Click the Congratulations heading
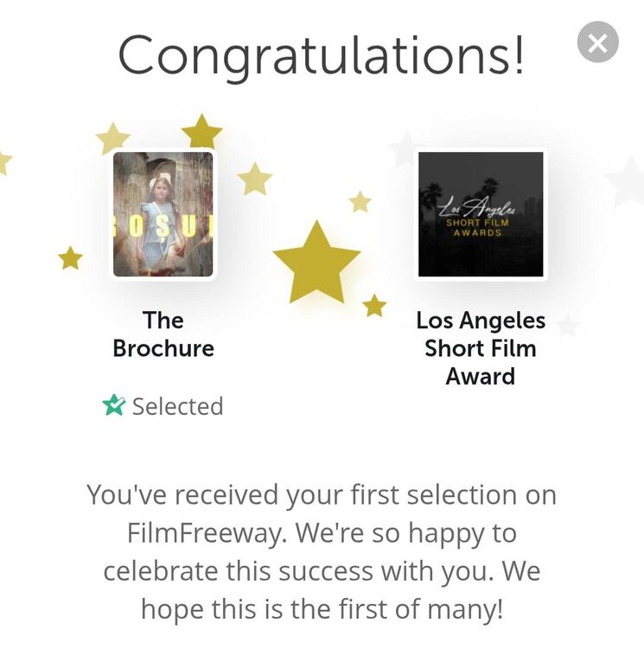This screenshot has height=667, width=644. [321, 54]
